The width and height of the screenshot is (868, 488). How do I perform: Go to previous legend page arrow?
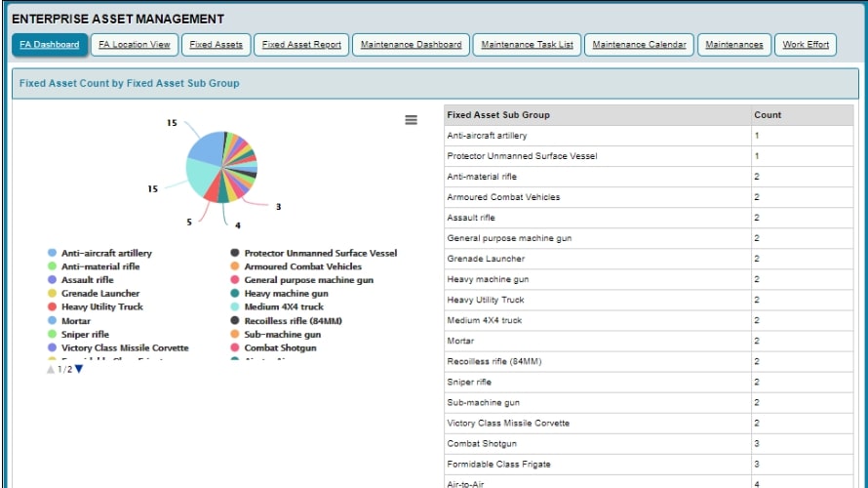[x=51, y=369]
